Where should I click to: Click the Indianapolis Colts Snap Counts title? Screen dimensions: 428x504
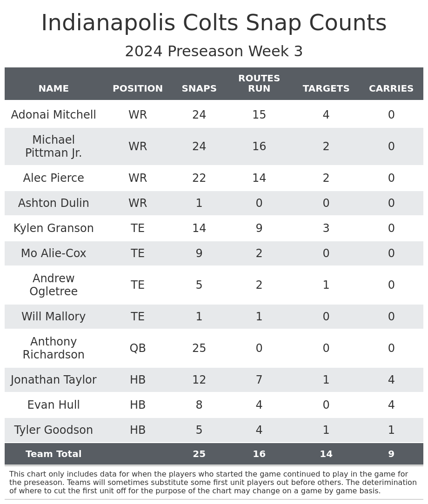(x=214, y=23)
